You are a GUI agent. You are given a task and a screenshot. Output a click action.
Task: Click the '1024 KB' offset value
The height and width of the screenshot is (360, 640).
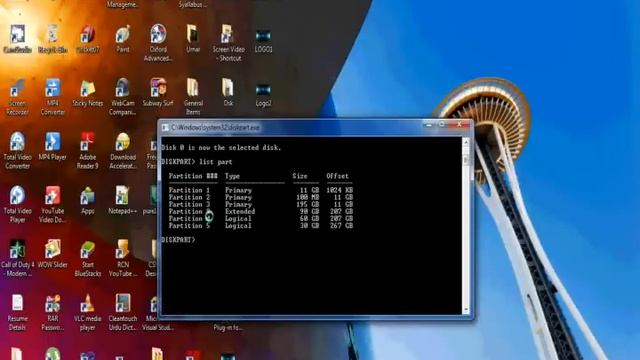point(340,190)
